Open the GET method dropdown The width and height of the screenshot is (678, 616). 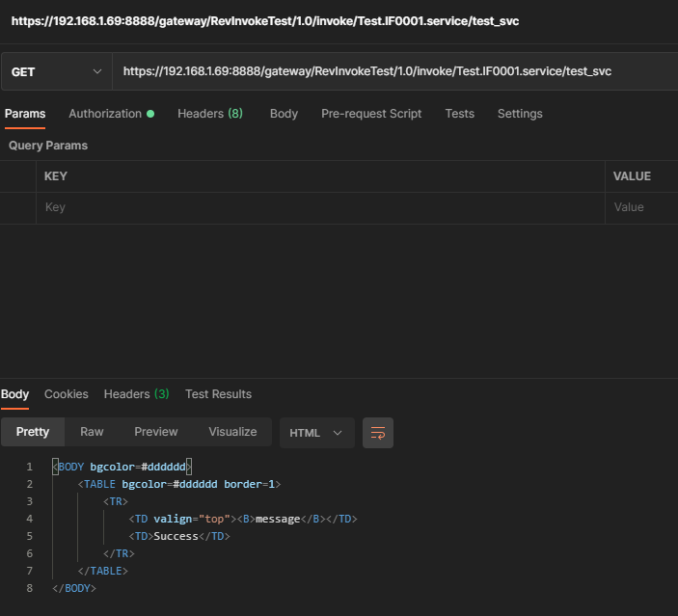(56, 72)
